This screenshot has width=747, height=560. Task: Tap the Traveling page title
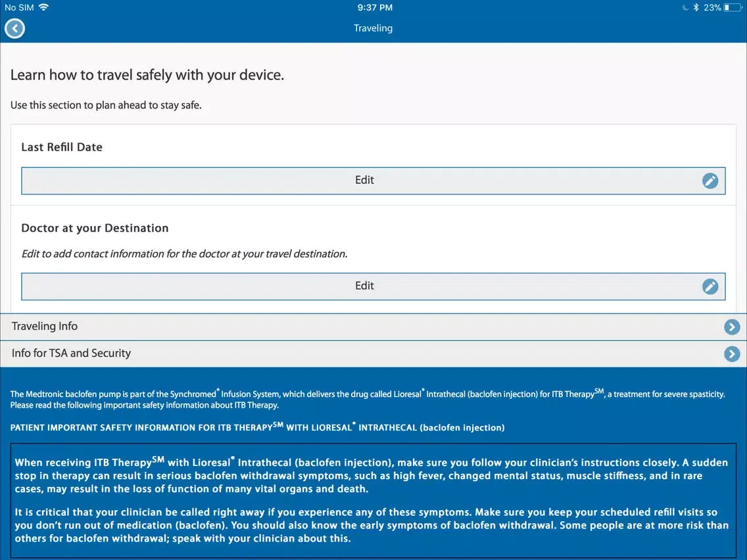[373, 28]
